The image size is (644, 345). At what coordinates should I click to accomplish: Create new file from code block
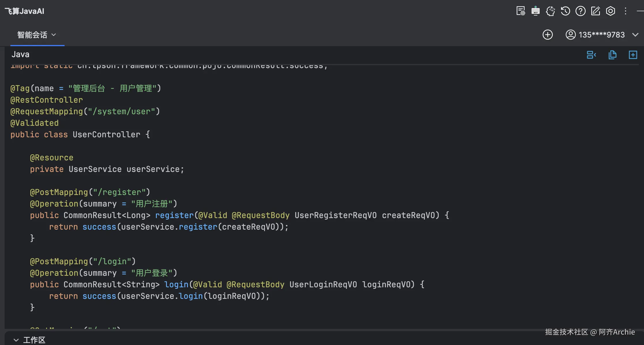tap(633, 55)
